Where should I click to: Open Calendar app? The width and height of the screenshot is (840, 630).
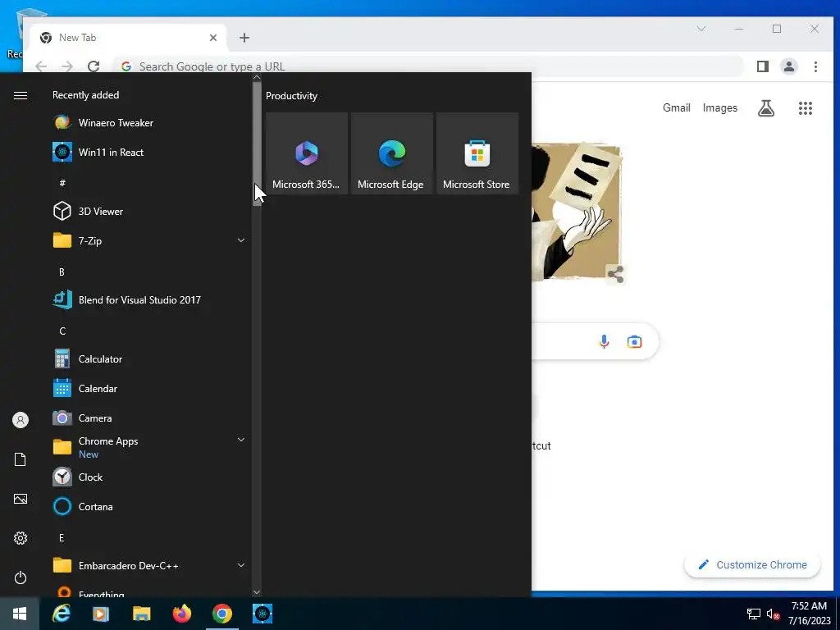click(148, 388)
